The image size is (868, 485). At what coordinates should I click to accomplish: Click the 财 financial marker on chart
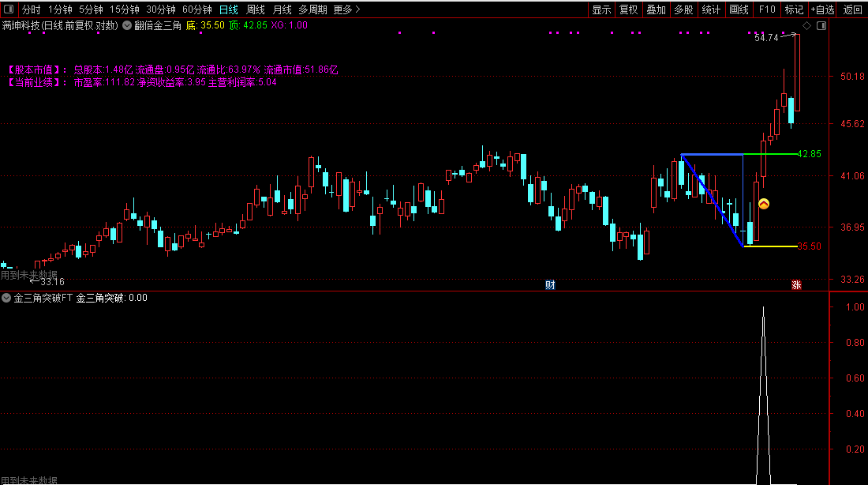(x=550, y=285)
